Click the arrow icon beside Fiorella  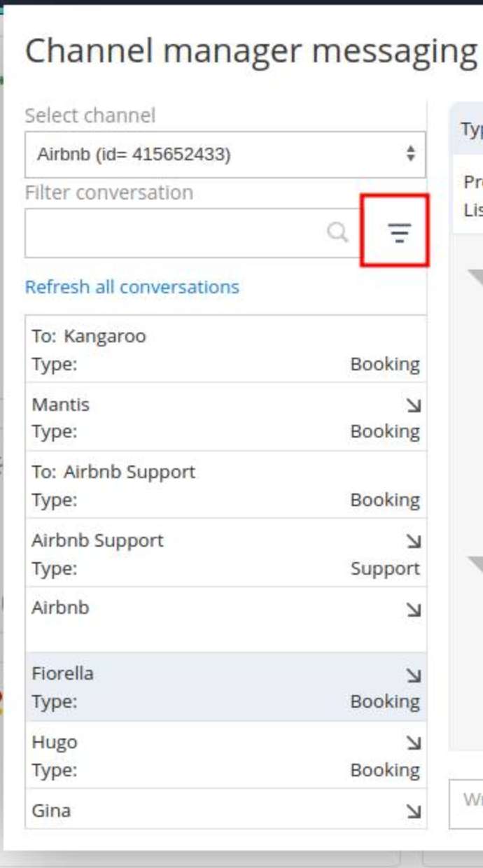pyautogui.click(x=414, y=675)
